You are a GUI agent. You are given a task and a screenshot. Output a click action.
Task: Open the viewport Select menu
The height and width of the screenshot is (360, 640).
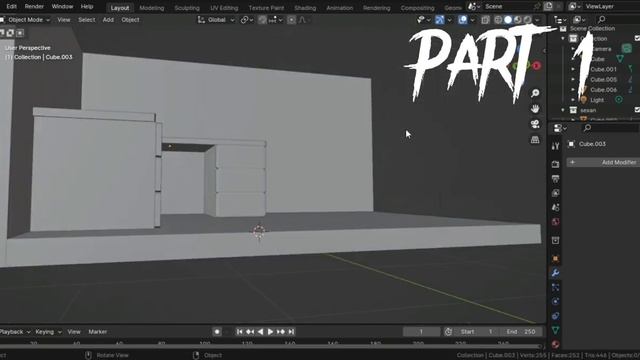[87, 20]
